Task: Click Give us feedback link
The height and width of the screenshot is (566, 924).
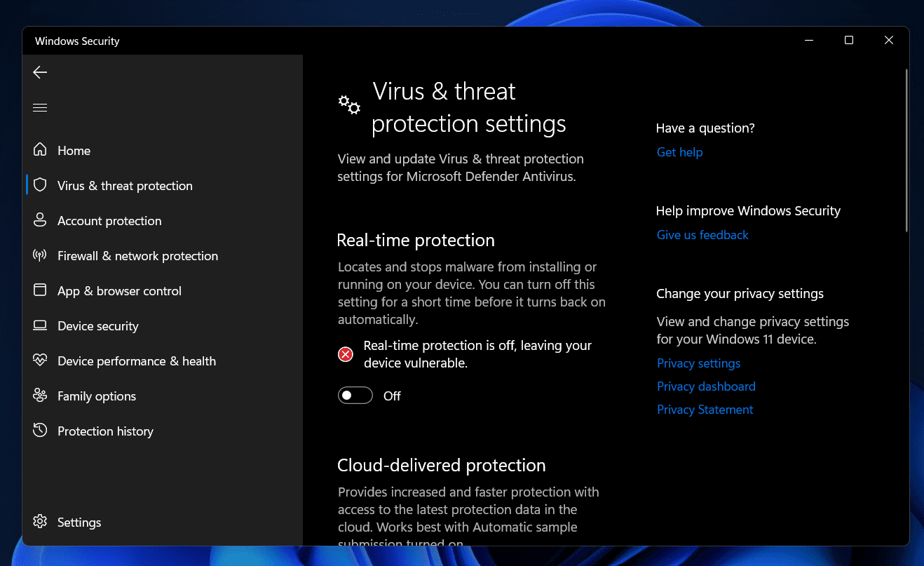Action: coord(702,235)
